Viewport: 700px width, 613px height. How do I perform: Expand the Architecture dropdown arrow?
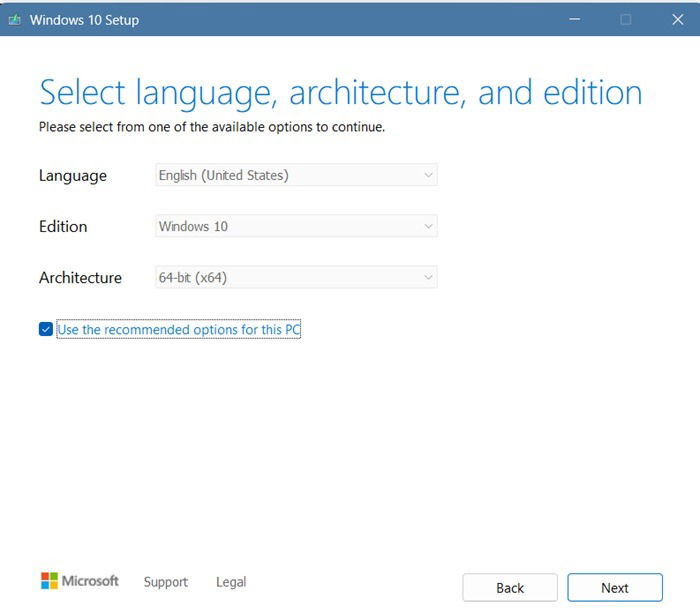(x=428, y=278)
